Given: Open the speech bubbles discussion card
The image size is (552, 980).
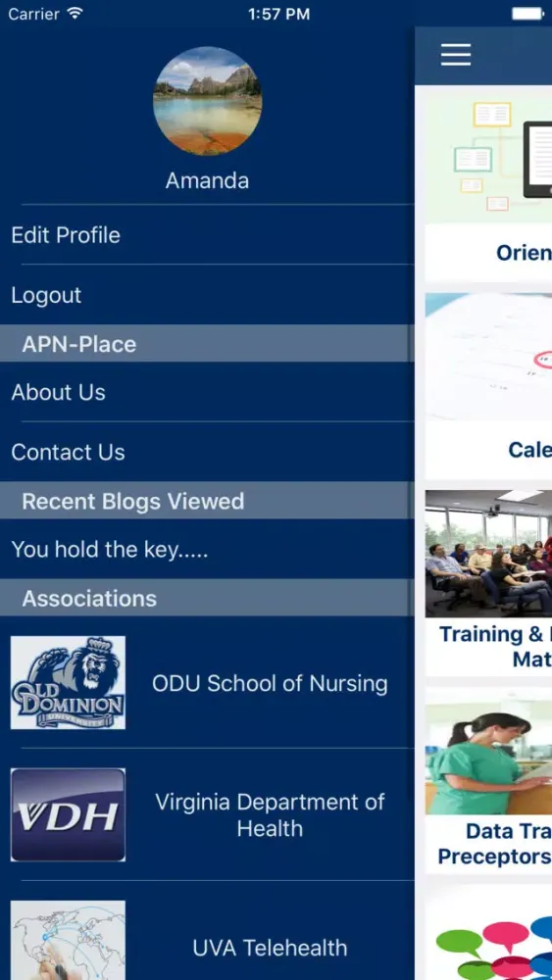Looking at the screenshot, I should coord(488,933).
